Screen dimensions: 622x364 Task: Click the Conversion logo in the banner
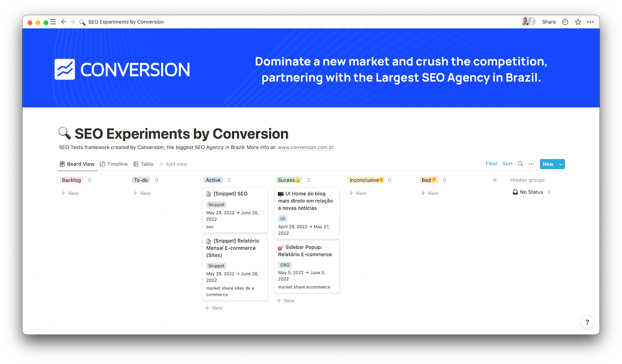click(122, 70)
